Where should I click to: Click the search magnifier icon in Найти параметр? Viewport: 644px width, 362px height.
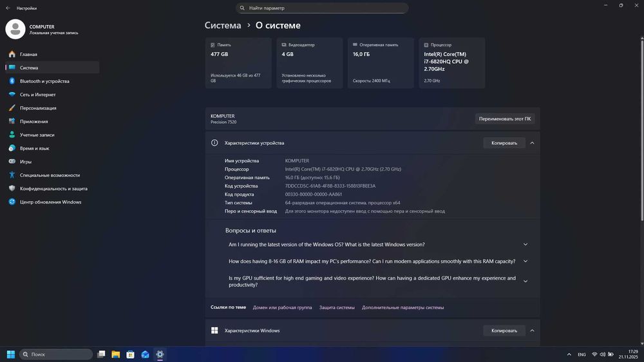[x=242, y=8]
